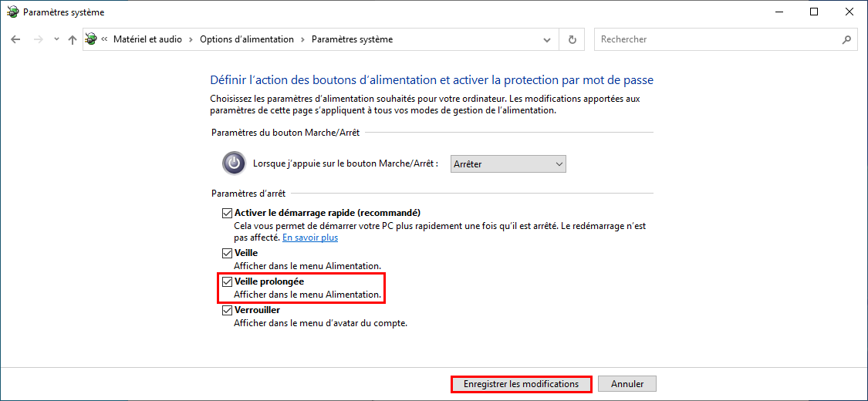Open the recent locations chevron
Screen dimensions: 868x401
coord(56,40)
